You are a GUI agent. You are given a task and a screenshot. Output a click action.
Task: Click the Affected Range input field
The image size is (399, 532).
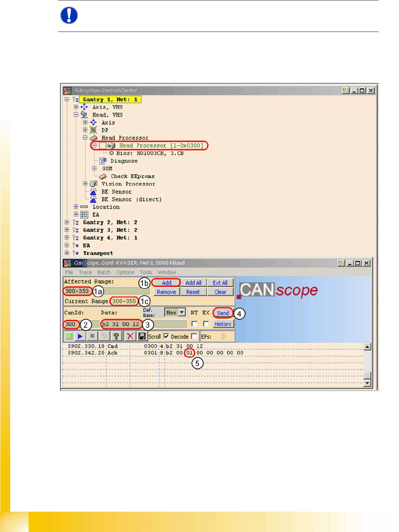point(107,291)
